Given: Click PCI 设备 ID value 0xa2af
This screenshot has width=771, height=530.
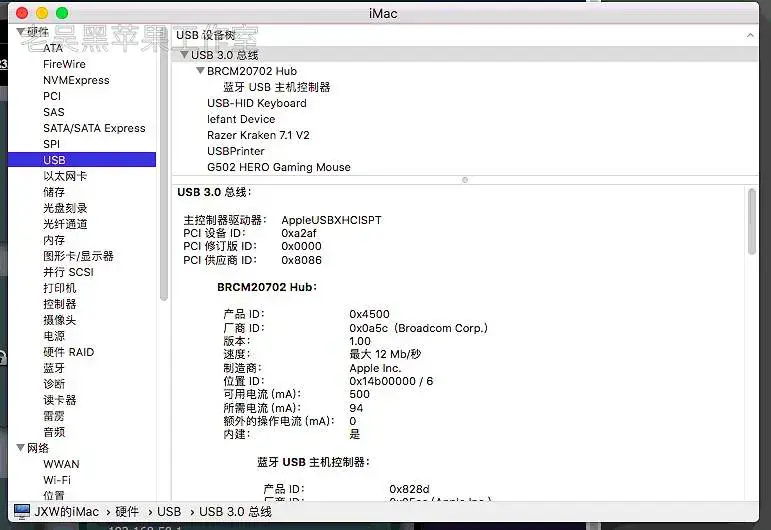Looking at the screenshot, I should [x=299, y=233].
